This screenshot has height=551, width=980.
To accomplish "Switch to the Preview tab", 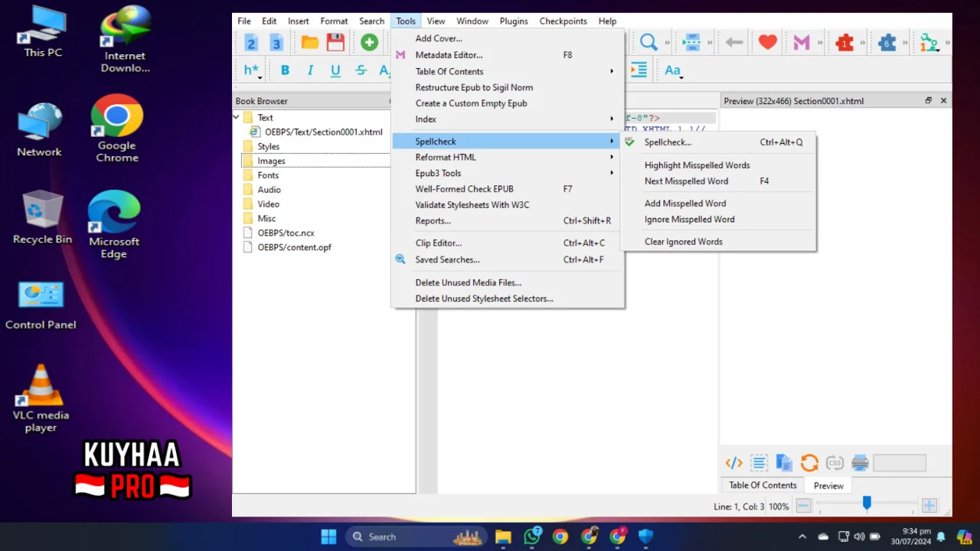I will [x=828, y=486].
